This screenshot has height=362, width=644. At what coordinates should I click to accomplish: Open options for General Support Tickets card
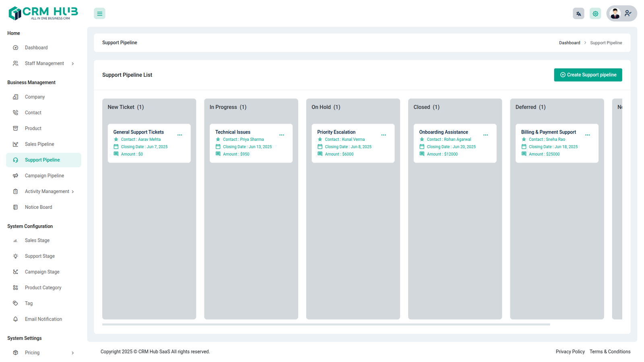click(180, 135)
